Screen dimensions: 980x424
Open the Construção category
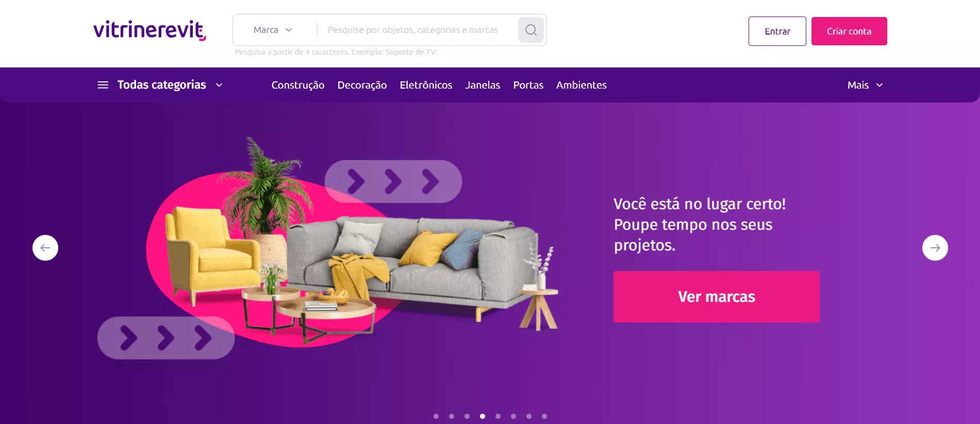pyautogui.click(x=298, y=85)
